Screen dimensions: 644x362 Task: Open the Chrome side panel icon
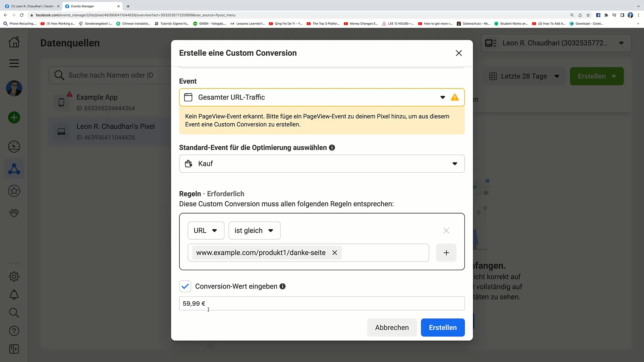[x=622, y=15]
